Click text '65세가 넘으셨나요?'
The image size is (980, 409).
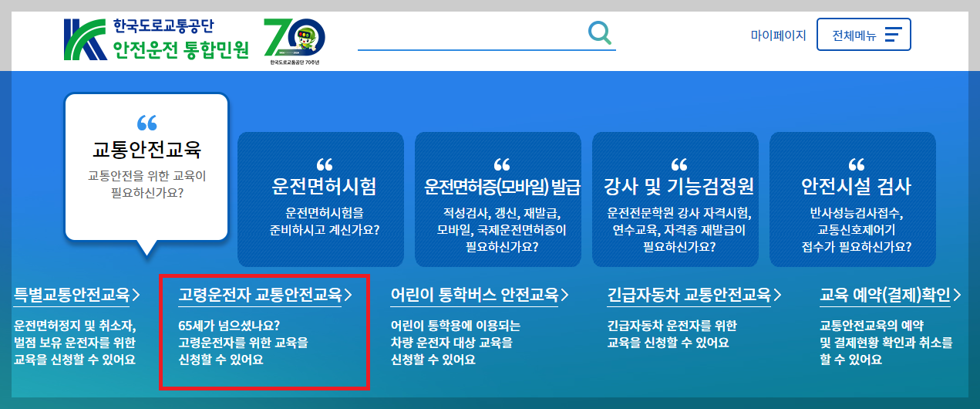[x=229, y=325]
